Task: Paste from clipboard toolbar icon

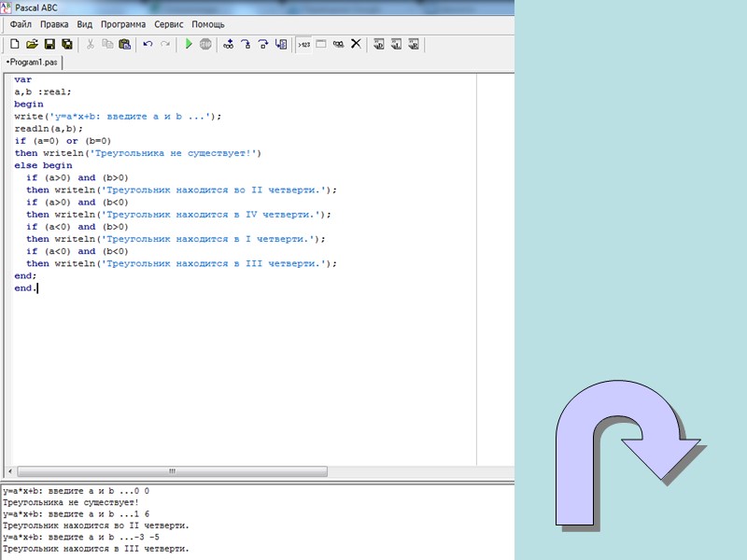Action: 124,44
